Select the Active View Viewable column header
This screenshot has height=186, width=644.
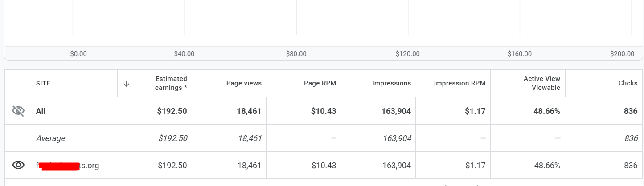pos(541,83)
